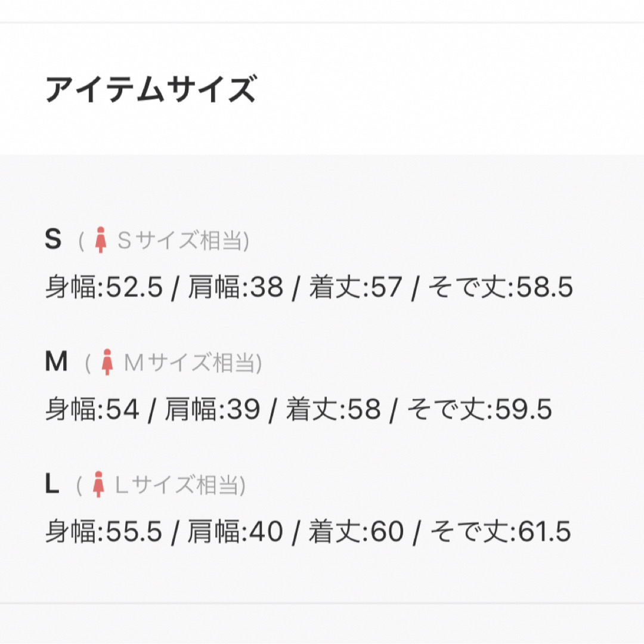Click L size そで丈:61.5 measurement
The height and width of the screenshot is (644, 644).
click(501, 531)
